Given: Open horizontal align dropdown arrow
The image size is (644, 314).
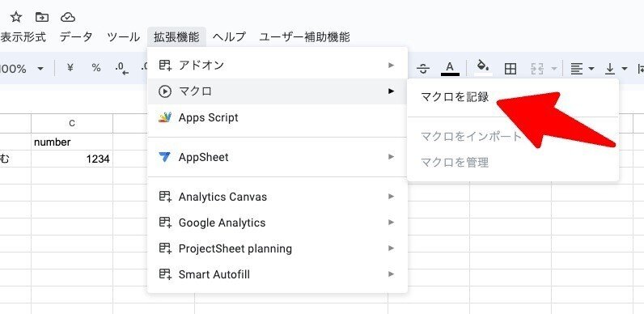Looking at the screenshot, I should tap(591, 69).
